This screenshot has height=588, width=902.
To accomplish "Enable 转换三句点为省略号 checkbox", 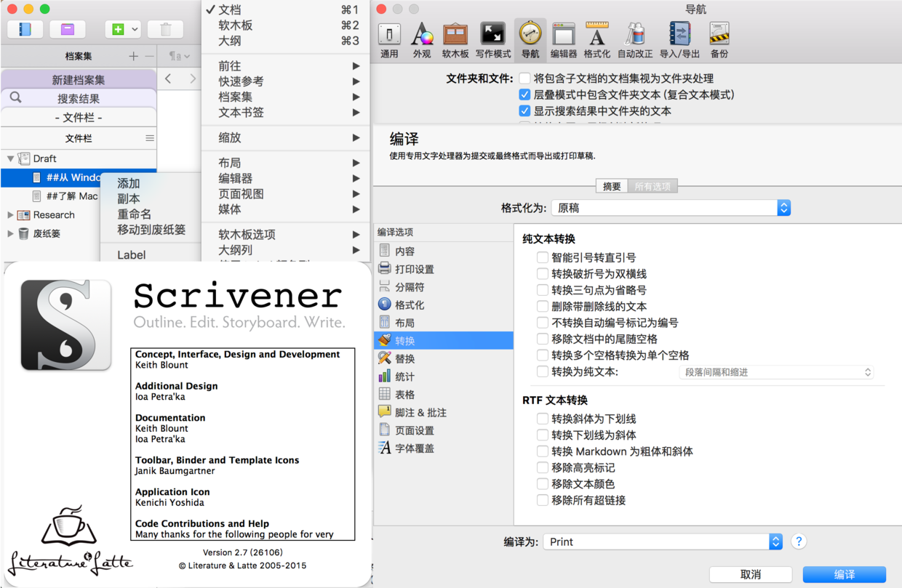I will tap(542, 290).
